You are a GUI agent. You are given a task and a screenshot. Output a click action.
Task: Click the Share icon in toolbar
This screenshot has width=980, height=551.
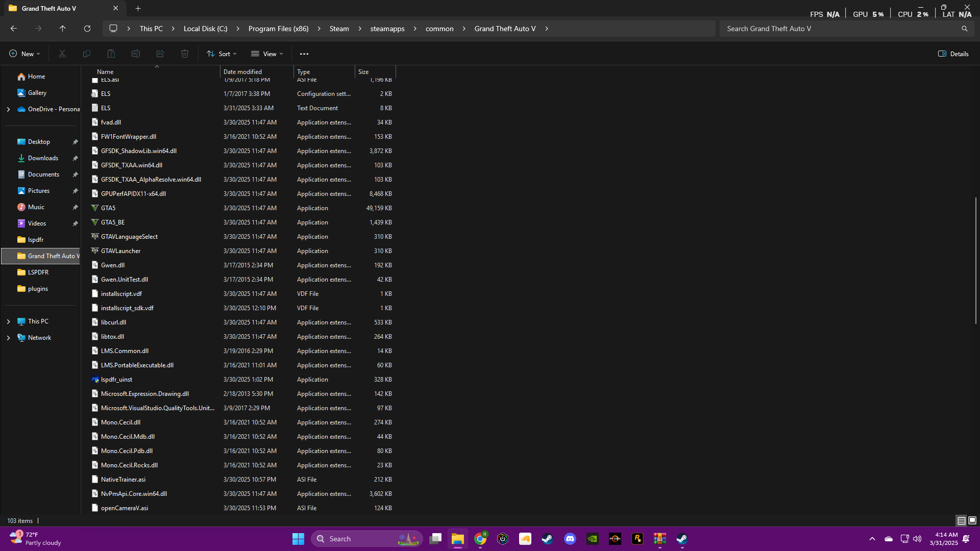coord(160,54)
